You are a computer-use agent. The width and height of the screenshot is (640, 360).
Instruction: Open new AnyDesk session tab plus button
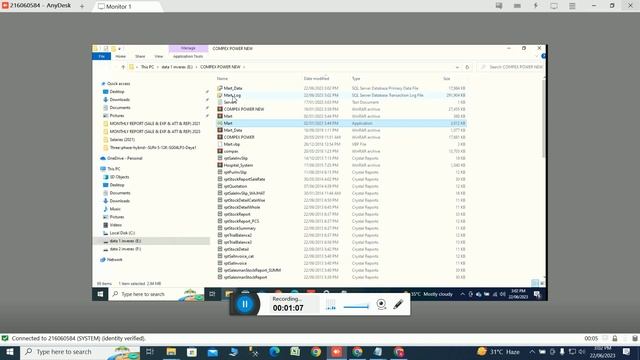(x=82, y=6)
